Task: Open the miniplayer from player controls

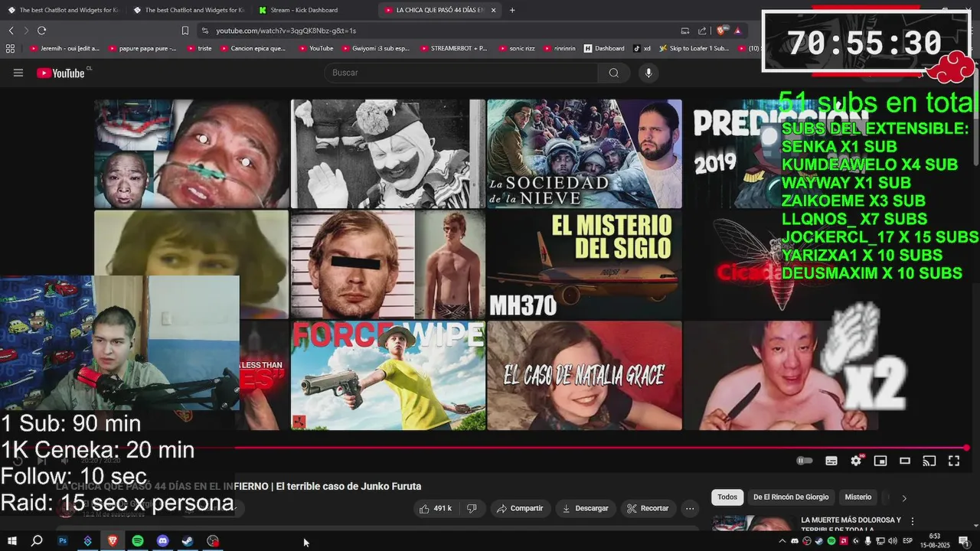Action: [x=880, y=461]
